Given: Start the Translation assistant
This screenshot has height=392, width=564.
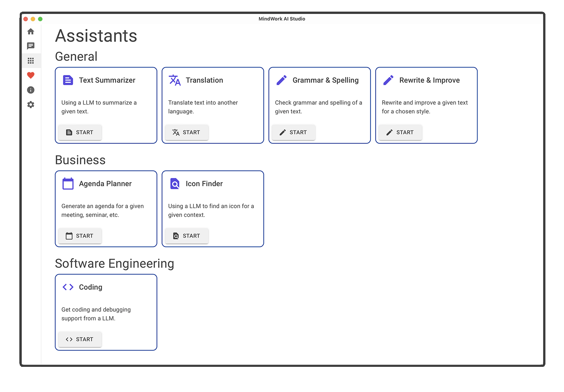Looking at the screenshot, I should click(x=187, y=132).
